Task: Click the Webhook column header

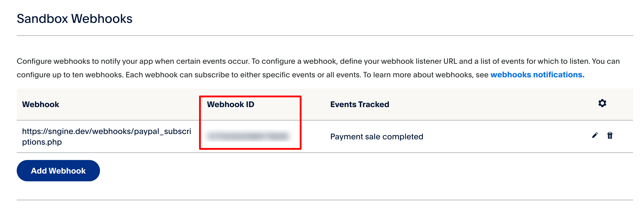Action: (x=41, y=104)
